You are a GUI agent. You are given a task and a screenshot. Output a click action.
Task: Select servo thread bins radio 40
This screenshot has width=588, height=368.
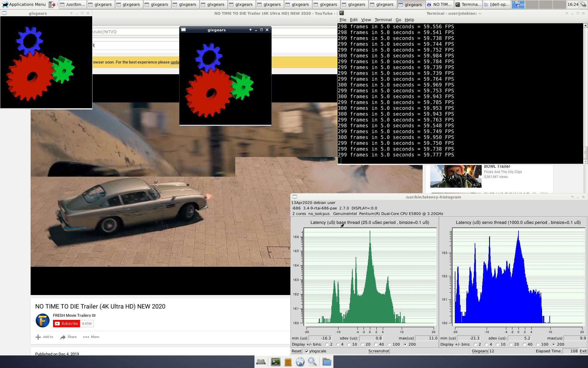[524, 344]
